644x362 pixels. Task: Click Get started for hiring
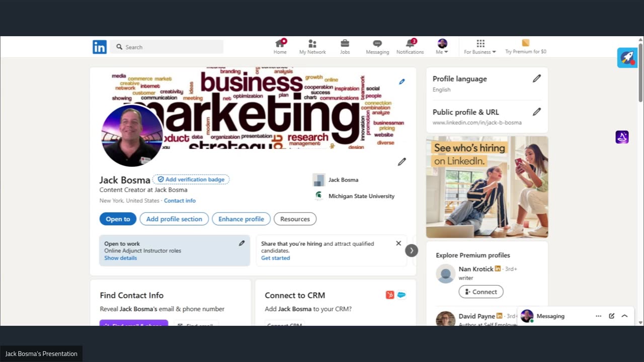(x=275, y=258)
